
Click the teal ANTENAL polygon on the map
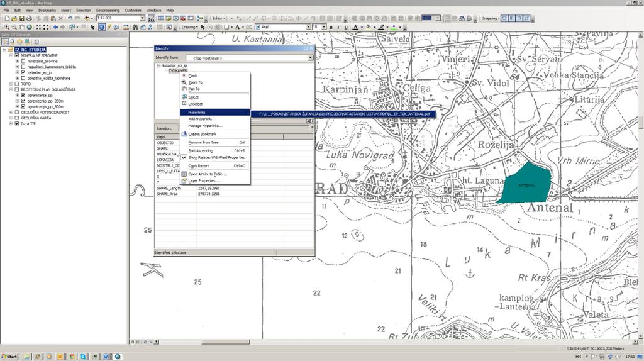pos(526,183)
